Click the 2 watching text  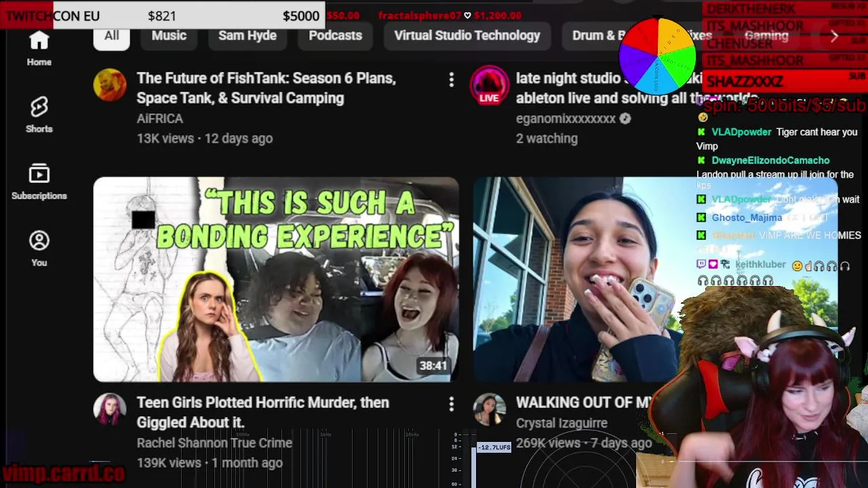coord(547,138)
